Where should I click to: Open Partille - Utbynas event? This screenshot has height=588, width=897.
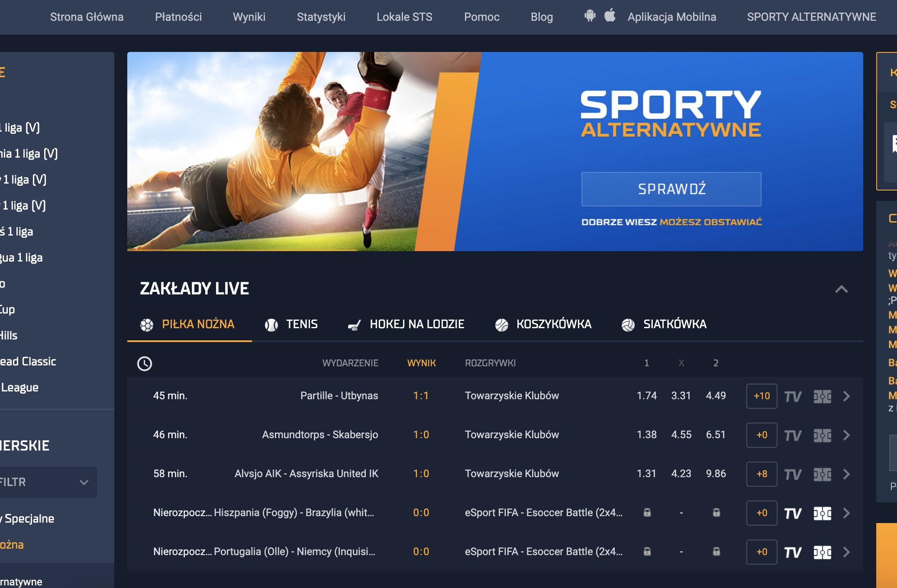[339, 396]
